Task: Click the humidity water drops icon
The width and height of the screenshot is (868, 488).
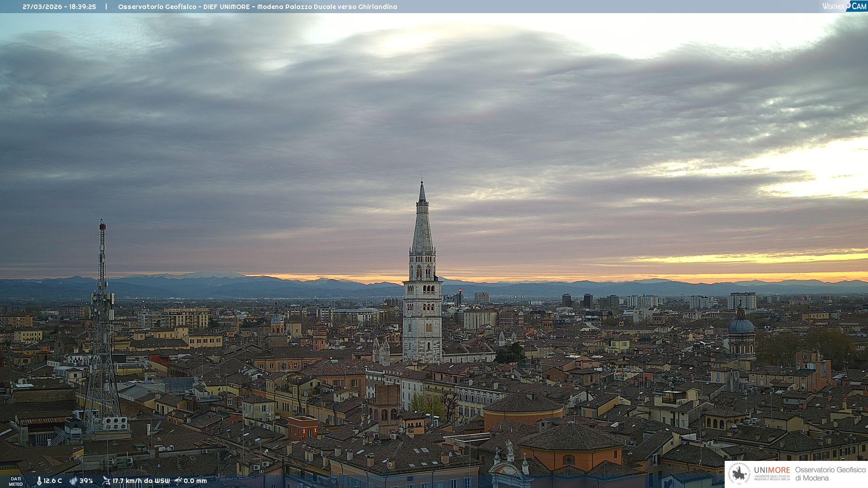Action: click(x=73, y=481)
